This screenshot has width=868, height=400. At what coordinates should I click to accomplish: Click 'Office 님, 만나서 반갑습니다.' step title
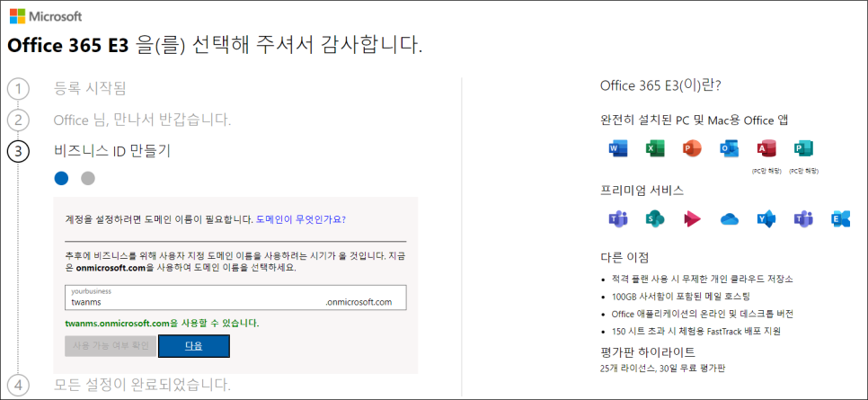(x=142, y=120)
